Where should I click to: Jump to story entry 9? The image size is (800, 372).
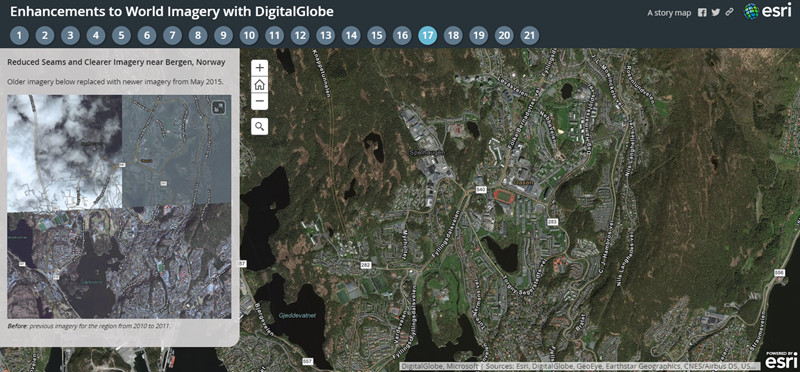click(x=223, y=36)
